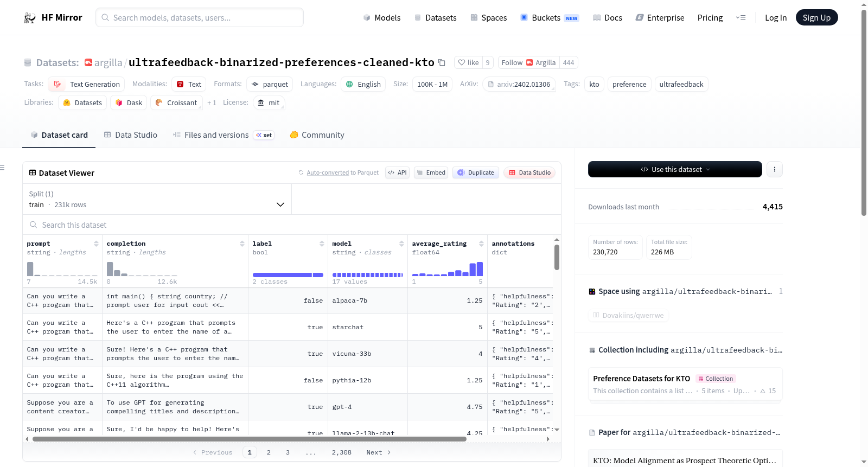
Task: Copy dataset name with the copy icon
Action: click(442, 62)
